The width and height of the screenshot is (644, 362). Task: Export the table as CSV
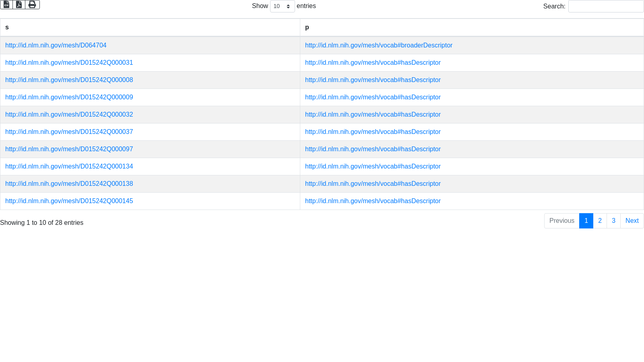[x=6, y=4]
